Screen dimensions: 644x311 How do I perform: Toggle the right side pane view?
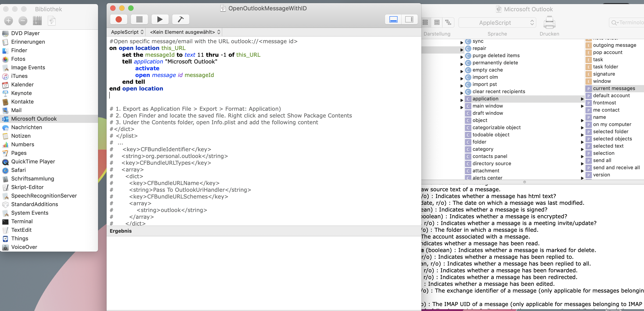[x=409, y=19]
